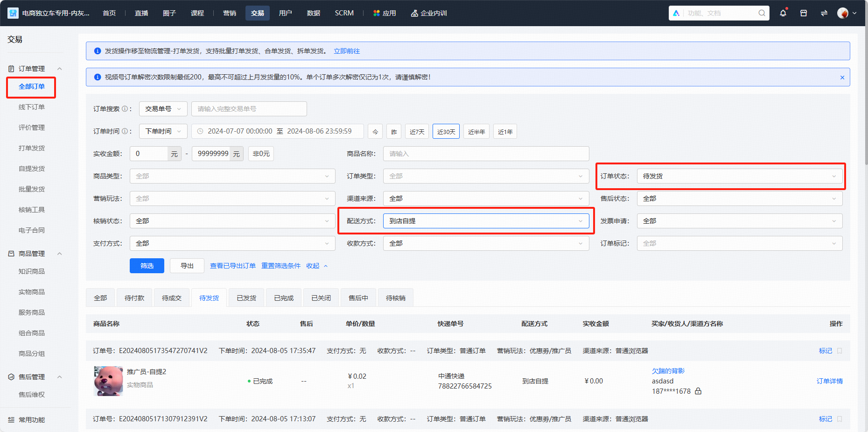The width and height of the screenshot is (868, 432).
Task: Click the 常用功能 menu icon
Action: pos(11,420)
